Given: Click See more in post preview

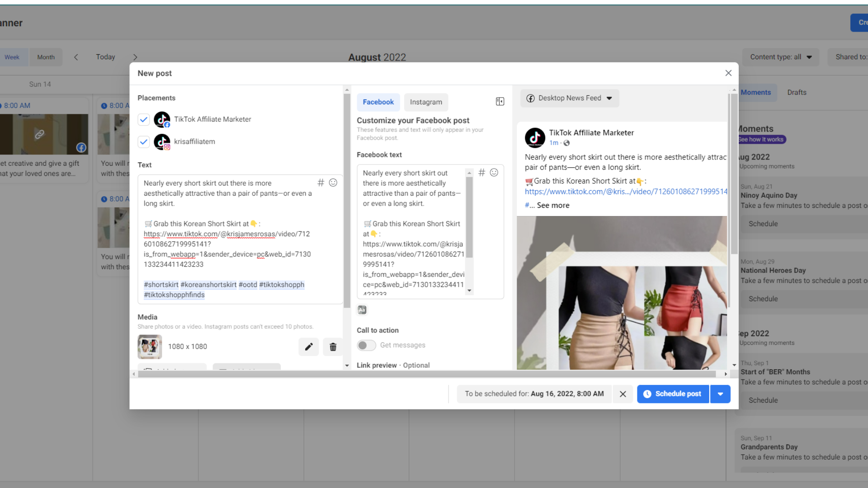Looking at the screenshot, I should (553, 205).
